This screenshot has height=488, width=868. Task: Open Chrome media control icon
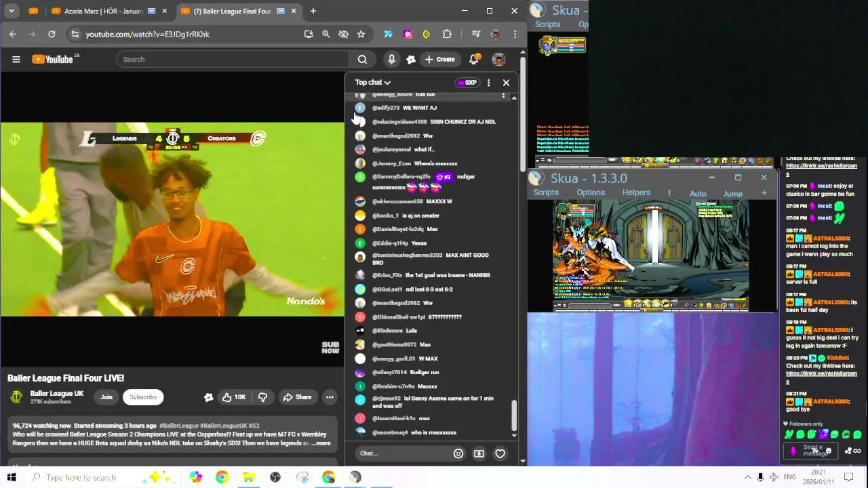point(475,34)
